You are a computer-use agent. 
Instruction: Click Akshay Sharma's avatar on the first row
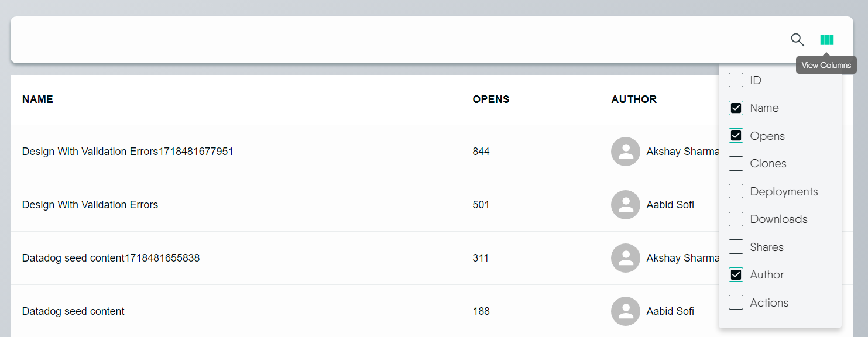(x=625, y=151)
